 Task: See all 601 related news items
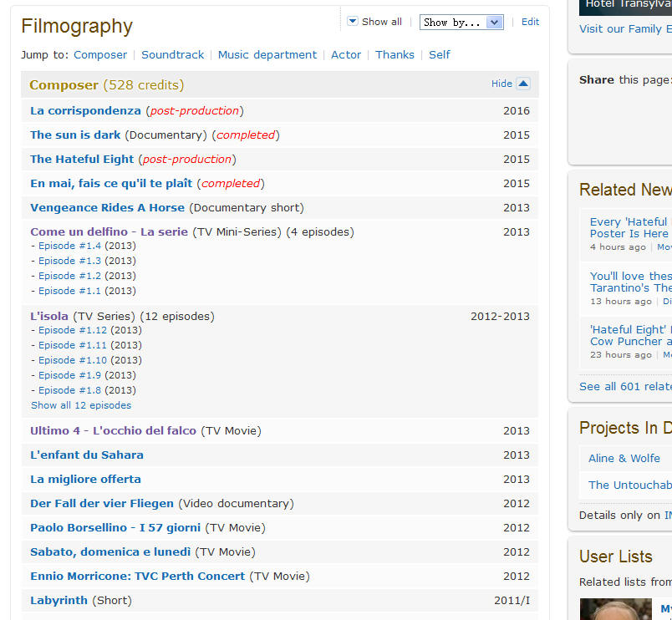[625, 387]
